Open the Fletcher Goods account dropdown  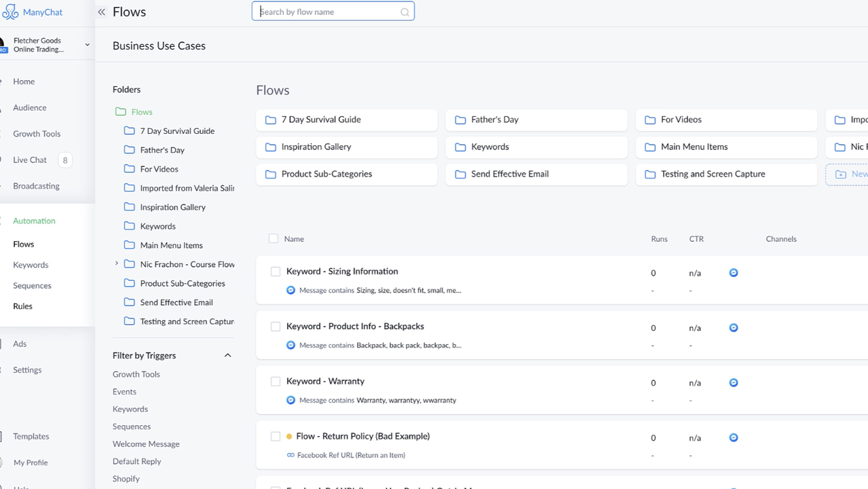(87, 45)
